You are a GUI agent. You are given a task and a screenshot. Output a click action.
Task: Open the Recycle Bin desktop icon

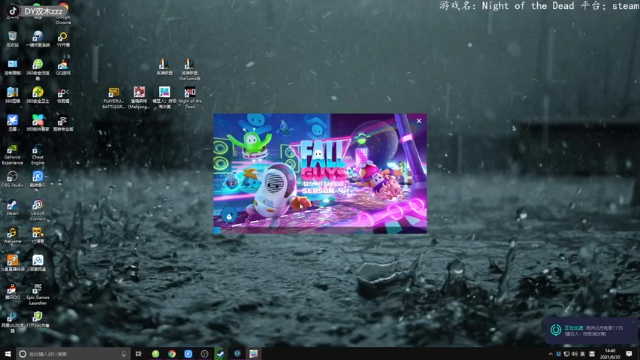12,39
